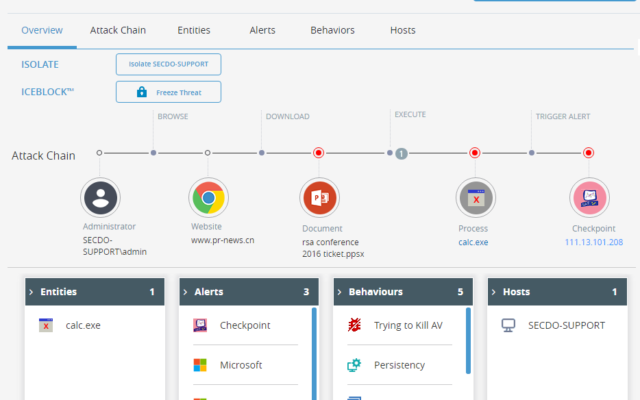
Task: Select the pink Checkpoint alert icon in the Attack Chain
Action: (x=589, y=198)
